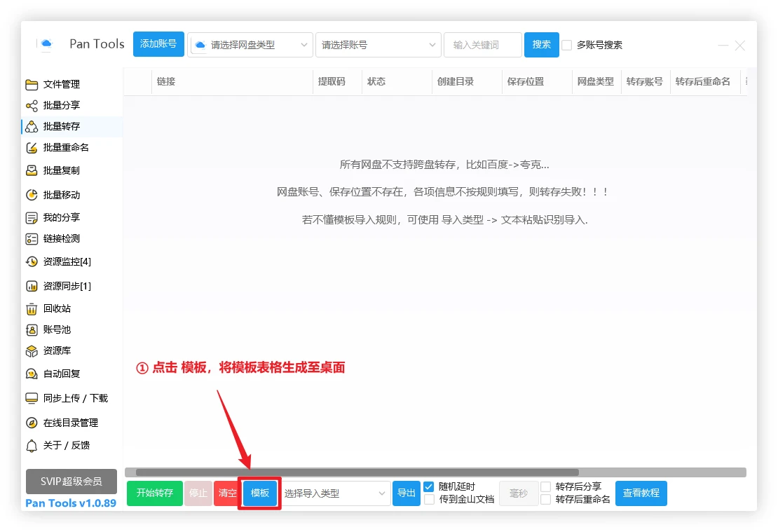
Task: Expand the 请选择账号 dropdown
Action: click(x=378, y=45)
